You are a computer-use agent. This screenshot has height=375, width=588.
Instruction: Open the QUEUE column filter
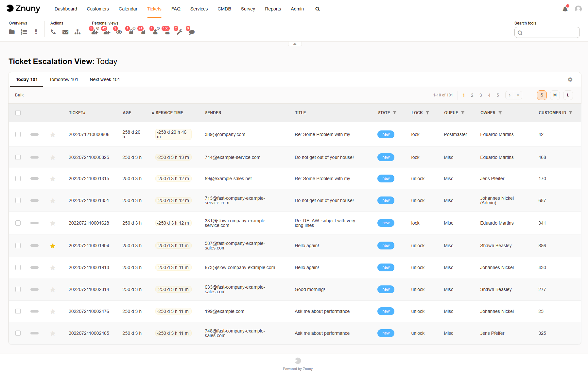[463, 112]
